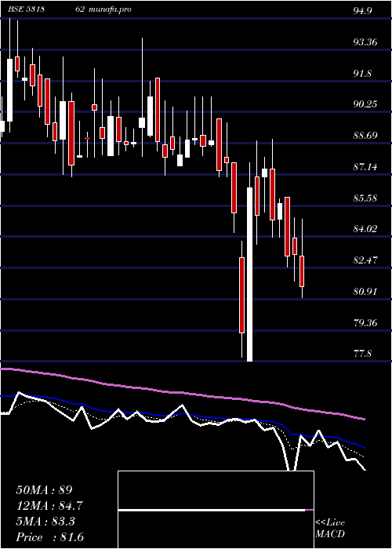Click the 12MA : 84.7 reading
392x549 pixels.
point(49,506)
